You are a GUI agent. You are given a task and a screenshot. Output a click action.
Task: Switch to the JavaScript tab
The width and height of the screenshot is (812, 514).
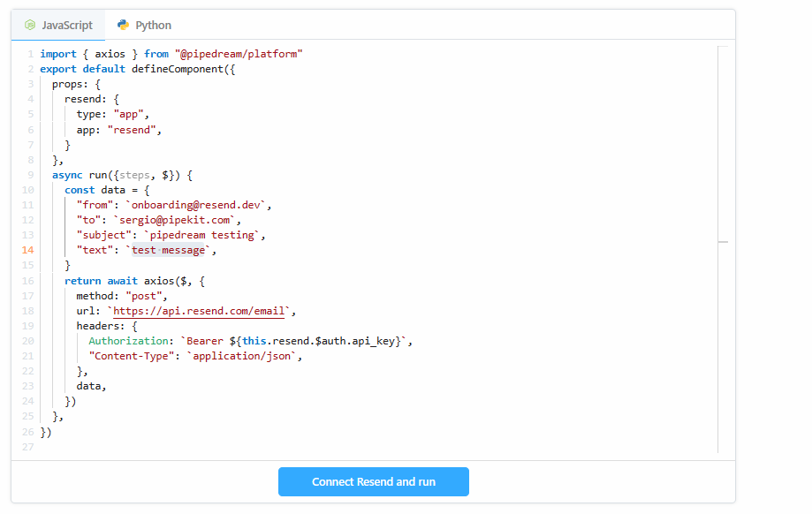58,25
